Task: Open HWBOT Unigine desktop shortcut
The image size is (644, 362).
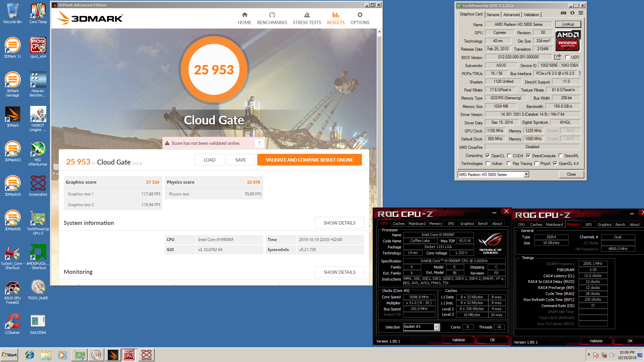Action: 38,119
